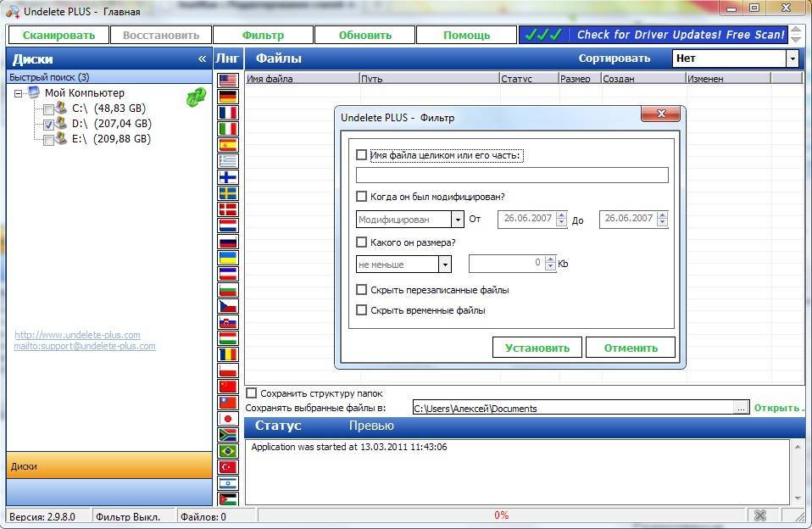Pick the Italian flag language

(x=228, y=129)
